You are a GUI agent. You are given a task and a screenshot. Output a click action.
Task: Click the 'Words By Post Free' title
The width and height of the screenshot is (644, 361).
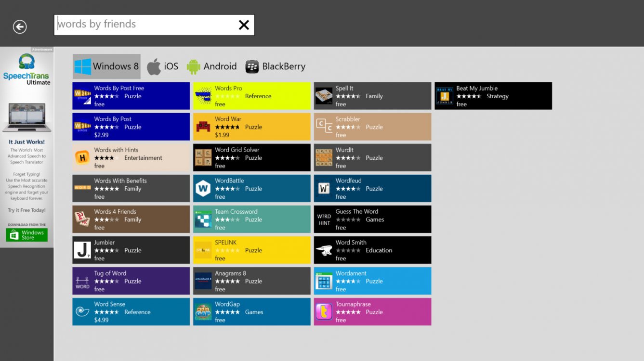click(119, 88)
